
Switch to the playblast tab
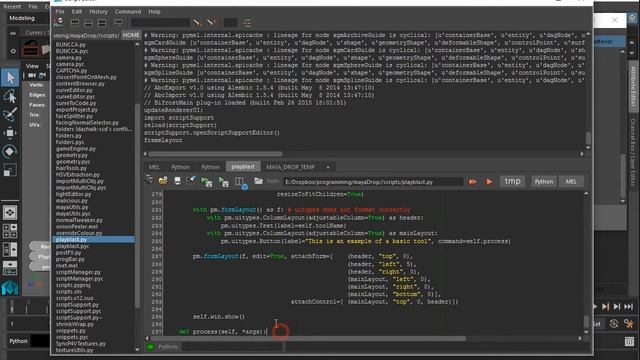coord(243,167)
